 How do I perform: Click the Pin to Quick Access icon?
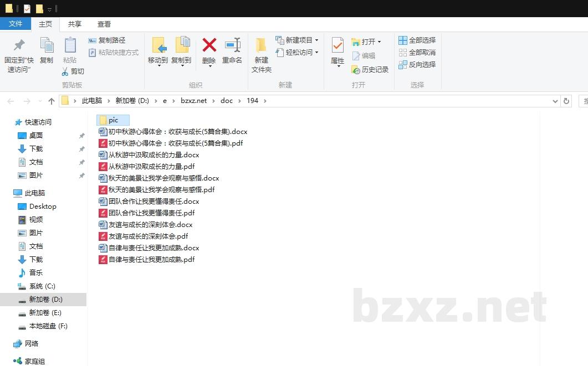[x=19, y=45]
